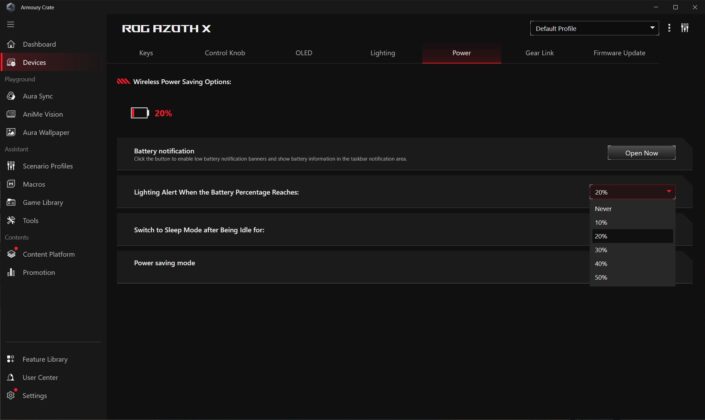This screenshot has width=705, height=420.
Task: Click the Lighting Alert battery percentage label
Action: [x=216, y=192]
